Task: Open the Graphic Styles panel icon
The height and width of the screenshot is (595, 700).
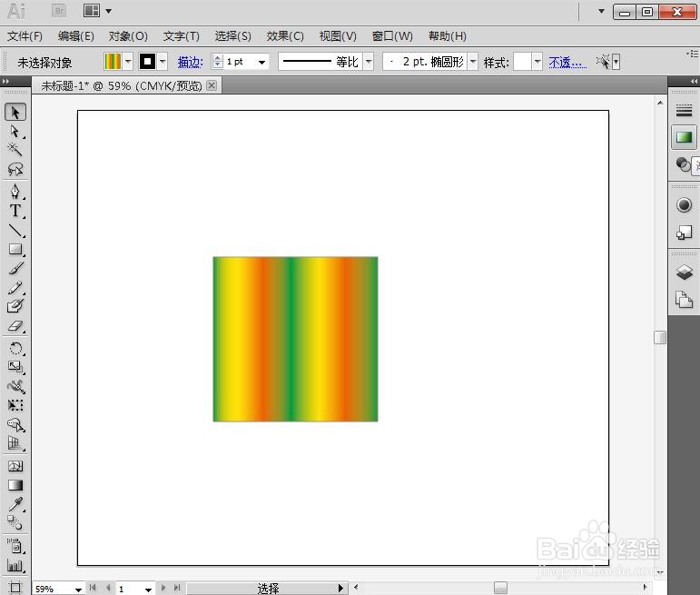Action: [x=684, y=233]
